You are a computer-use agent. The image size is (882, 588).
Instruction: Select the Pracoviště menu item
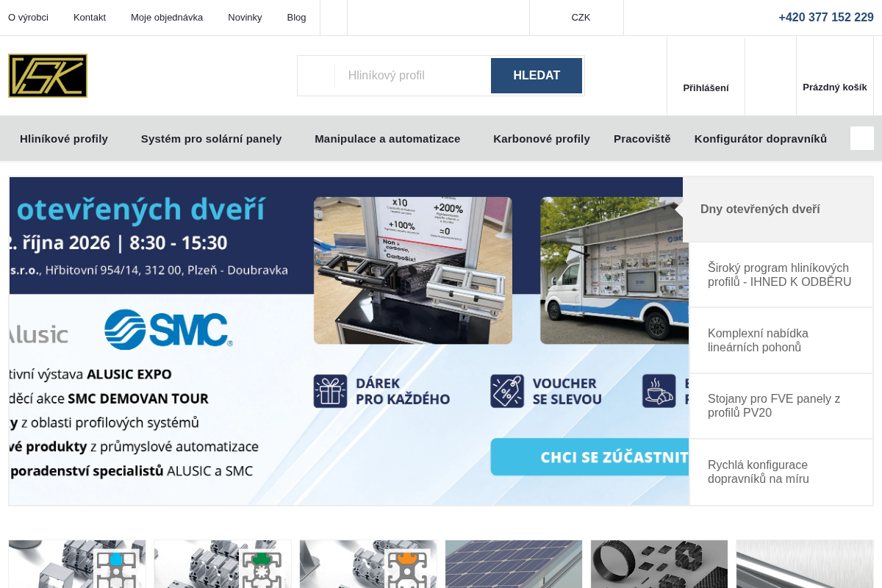tap(642, 138)
